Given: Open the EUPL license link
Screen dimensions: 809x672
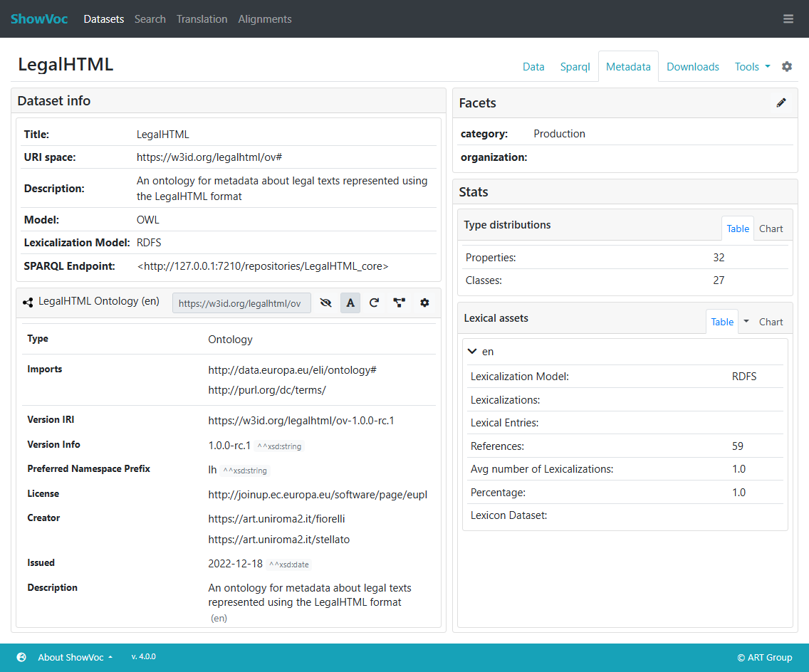Looking at the screenshot, I should coord(318,495).
